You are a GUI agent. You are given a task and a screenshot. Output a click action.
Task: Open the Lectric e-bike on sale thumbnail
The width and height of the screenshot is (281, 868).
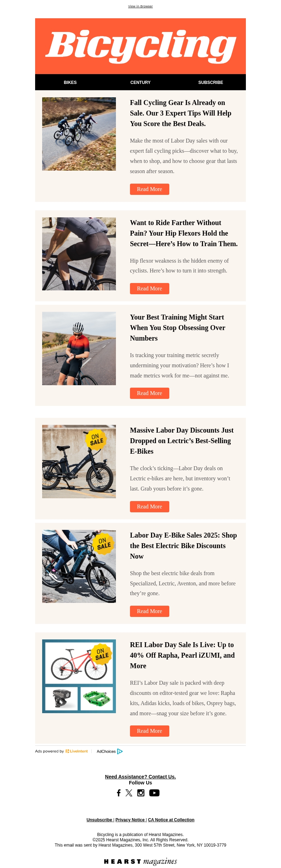point(79,461)
